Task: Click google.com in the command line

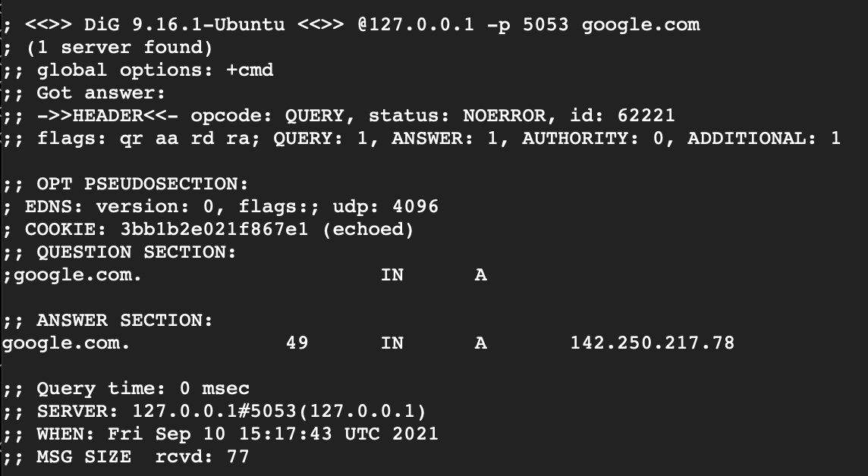Action: [x=641, y=26]
